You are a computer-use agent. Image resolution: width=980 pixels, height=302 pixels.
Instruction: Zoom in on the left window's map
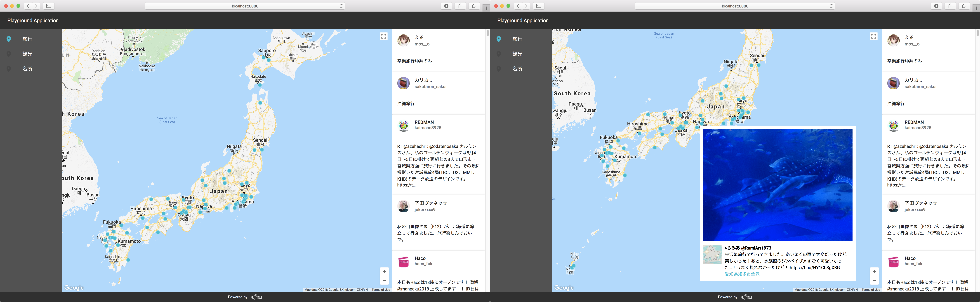384,272
